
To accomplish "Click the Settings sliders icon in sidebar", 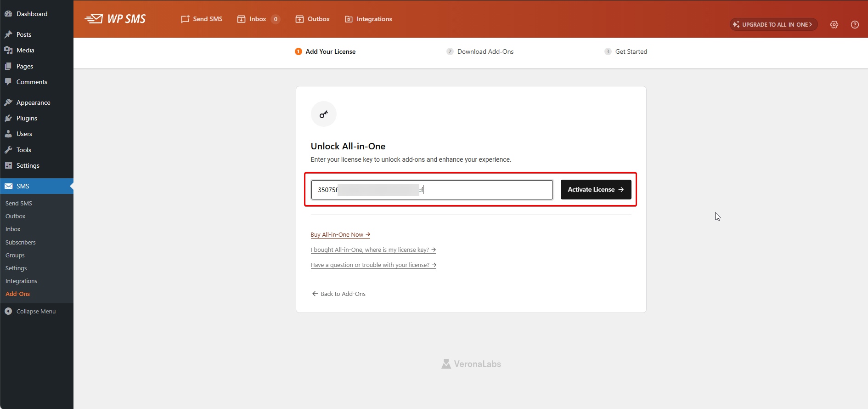I will [8, 165].
